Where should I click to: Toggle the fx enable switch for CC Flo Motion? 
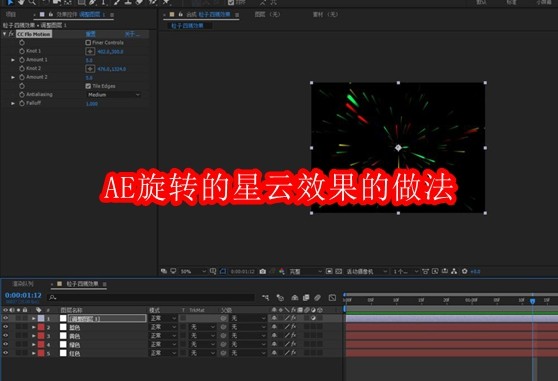point(11,34)
